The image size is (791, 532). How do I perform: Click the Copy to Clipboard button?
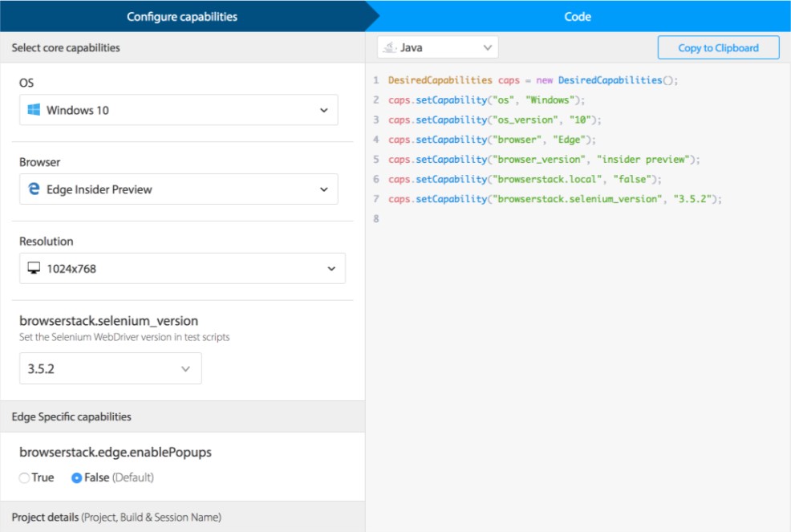718,48
